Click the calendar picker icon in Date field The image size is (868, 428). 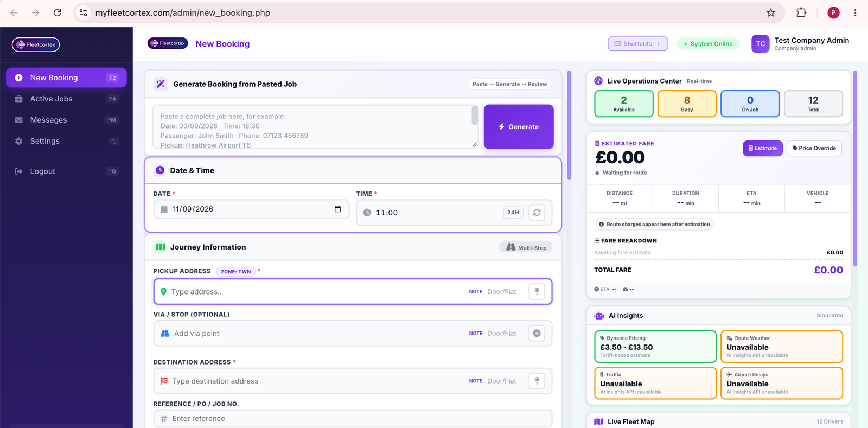[337, 209]
